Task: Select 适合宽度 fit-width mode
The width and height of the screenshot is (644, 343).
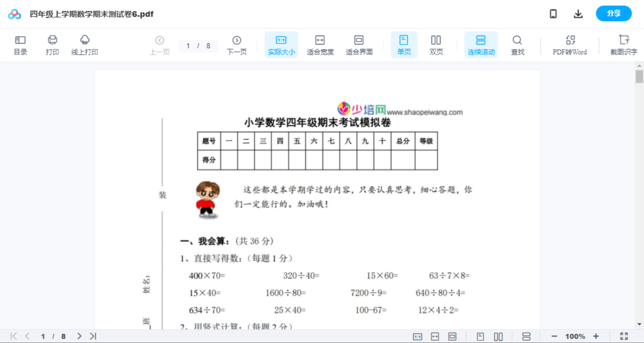Action: (320, 45)
